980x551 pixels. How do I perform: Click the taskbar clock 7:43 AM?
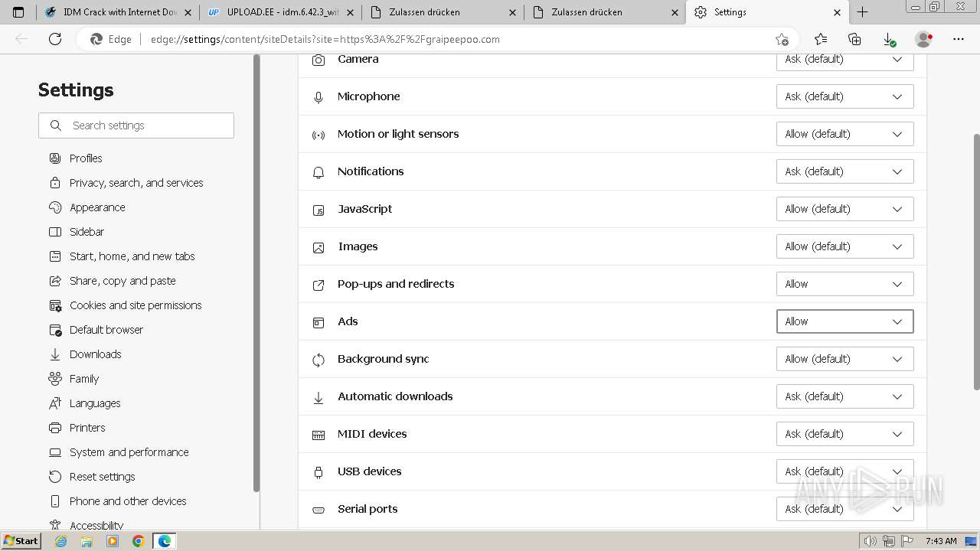[940, 541]
